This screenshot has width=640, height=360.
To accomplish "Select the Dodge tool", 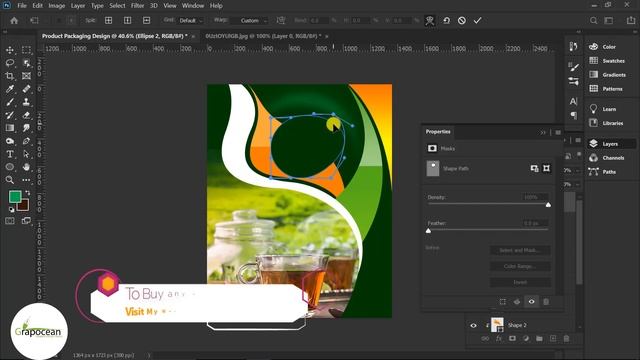I will 10,141.
